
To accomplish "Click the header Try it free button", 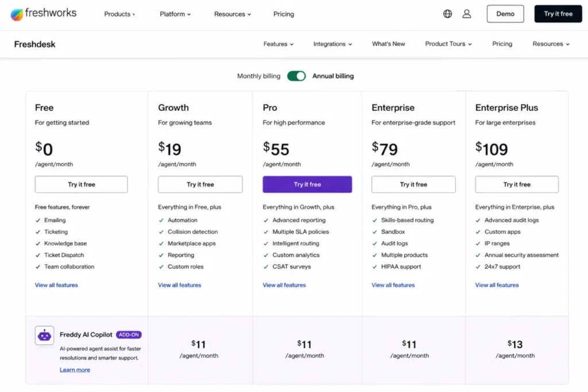I will 558,14.
